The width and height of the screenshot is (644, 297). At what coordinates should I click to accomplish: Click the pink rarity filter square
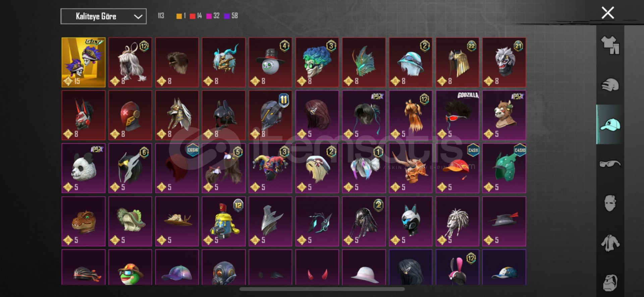(209, 16)
